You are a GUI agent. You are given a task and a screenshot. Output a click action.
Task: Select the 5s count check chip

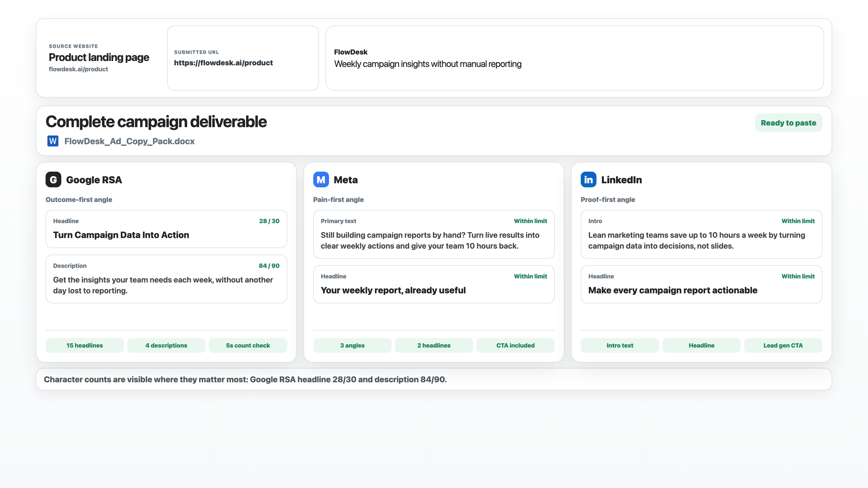[248, 345]
